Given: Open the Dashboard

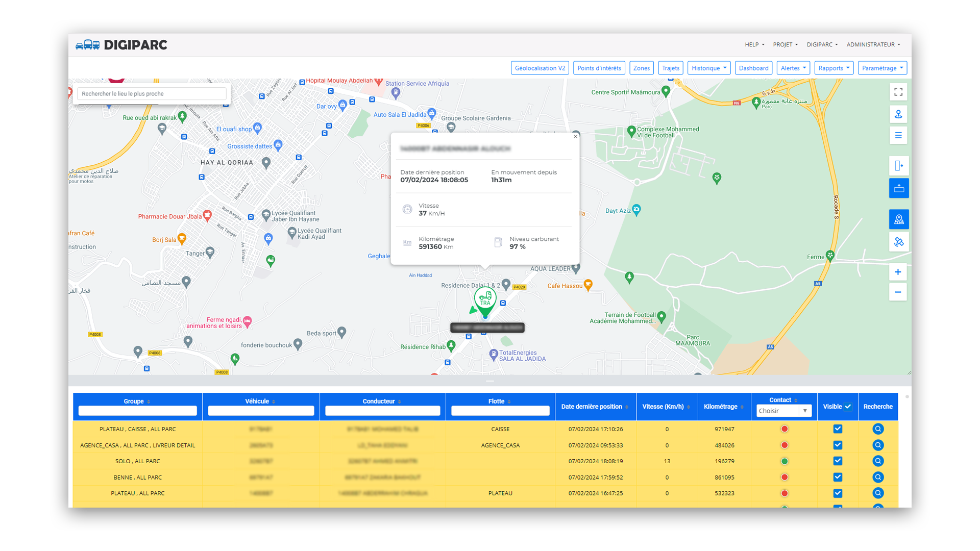Looking at the screenshot, I should click(753, 68).
